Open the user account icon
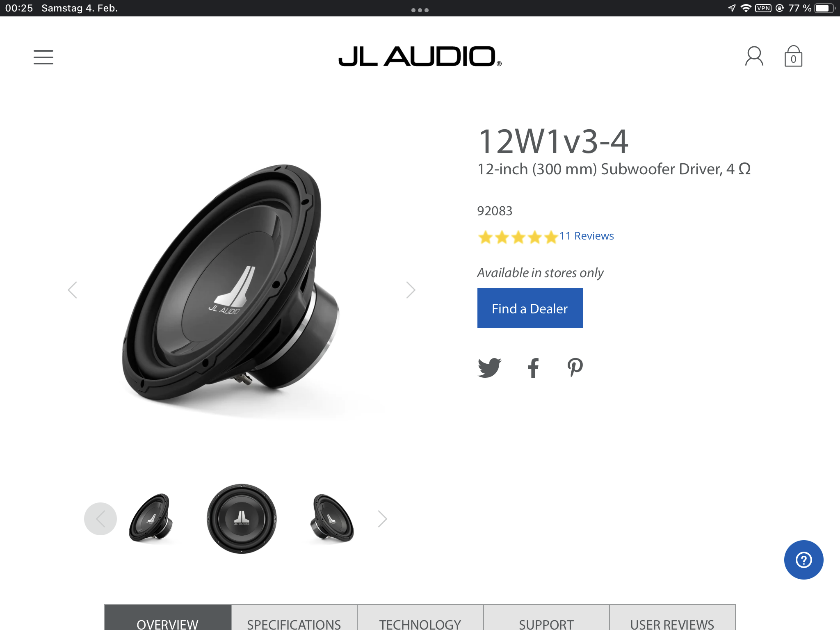 (x=754, y=56)
